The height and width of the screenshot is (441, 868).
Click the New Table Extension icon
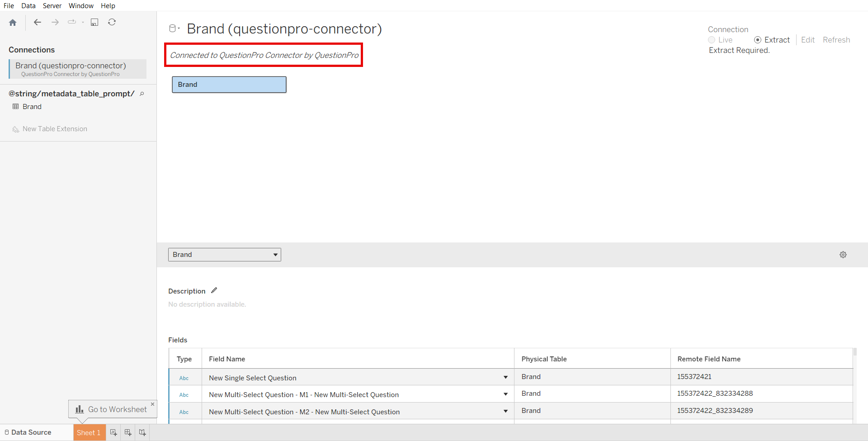[x=16, y=129]
